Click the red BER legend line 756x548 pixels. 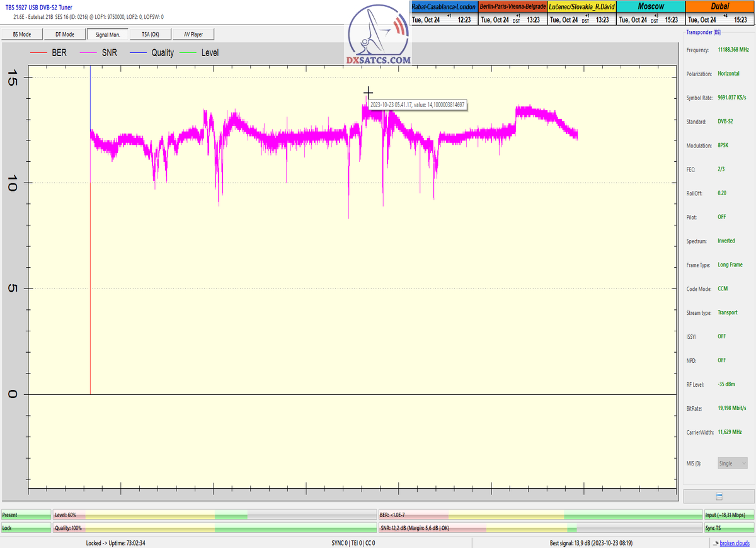click(38, 53)
